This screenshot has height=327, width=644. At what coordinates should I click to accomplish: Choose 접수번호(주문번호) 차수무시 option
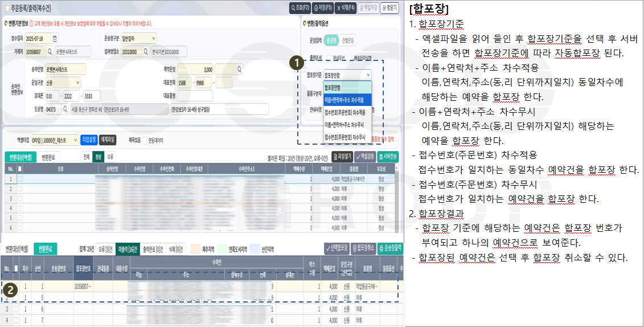click(x=347, y=136)
